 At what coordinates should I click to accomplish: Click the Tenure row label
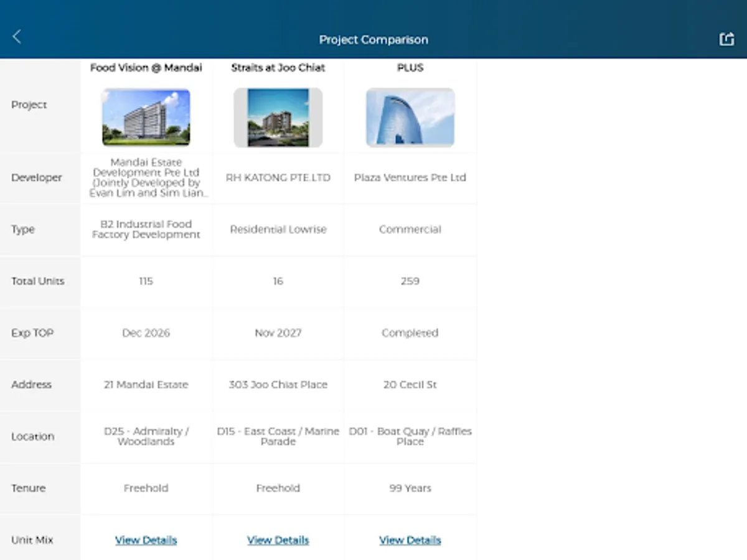[29, 488]
